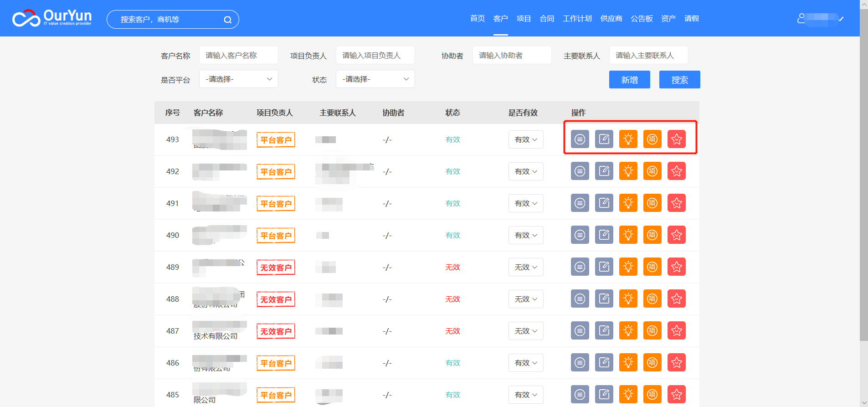This screenshot has height=407, width=868.
Task: Click the global search box in header
Action: [173, 20]
